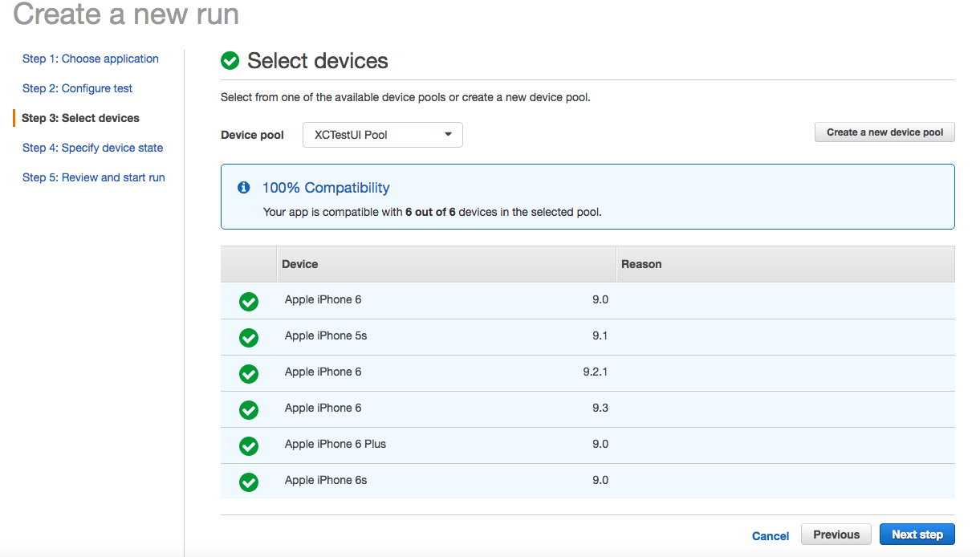Open Step 4: Specify device state
The height and width of the screenshot is (557, 980).
click(x=92, y=148)
